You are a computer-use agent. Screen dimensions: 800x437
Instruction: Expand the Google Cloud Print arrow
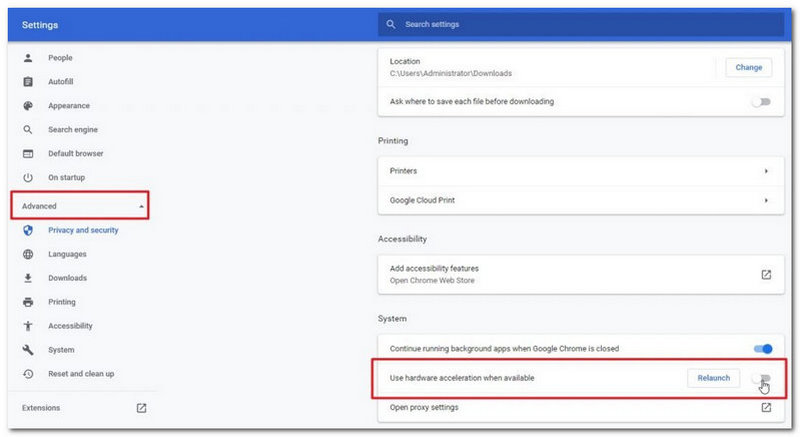pos(766,200)
